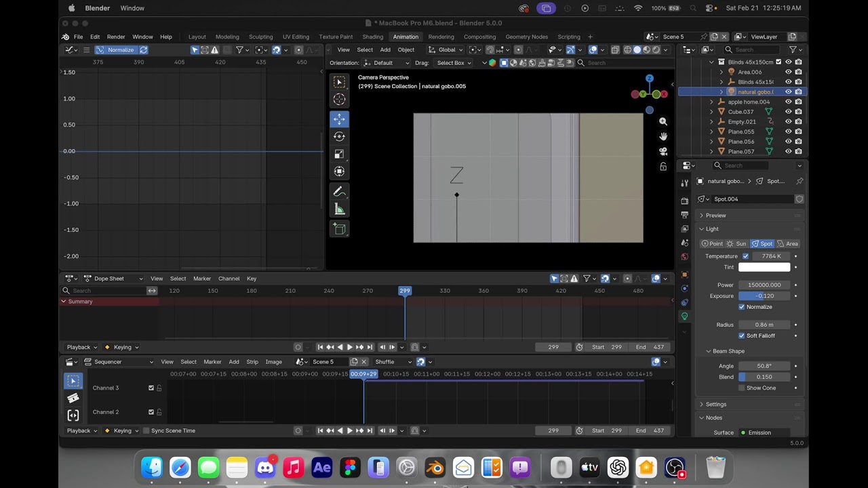
Task: Toggle camera view with camera icon
Action: point(663,151)
